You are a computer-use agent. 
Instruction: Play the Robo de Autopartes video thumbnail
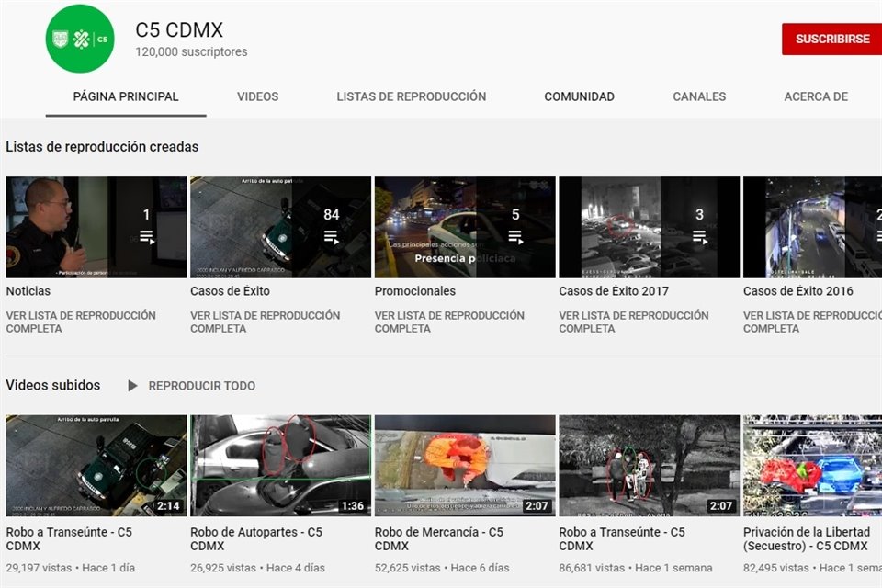tap(281, 466)
